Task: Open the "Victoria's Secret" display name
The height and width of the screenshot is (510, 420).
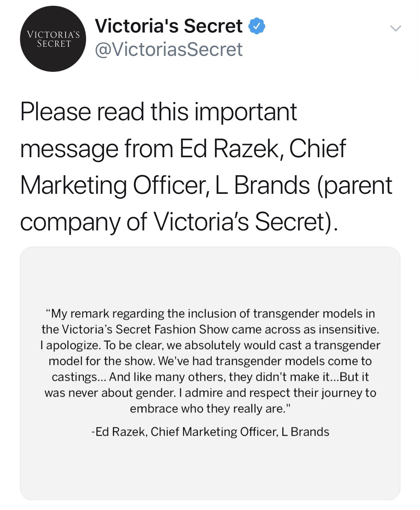Action: point(168,26)
